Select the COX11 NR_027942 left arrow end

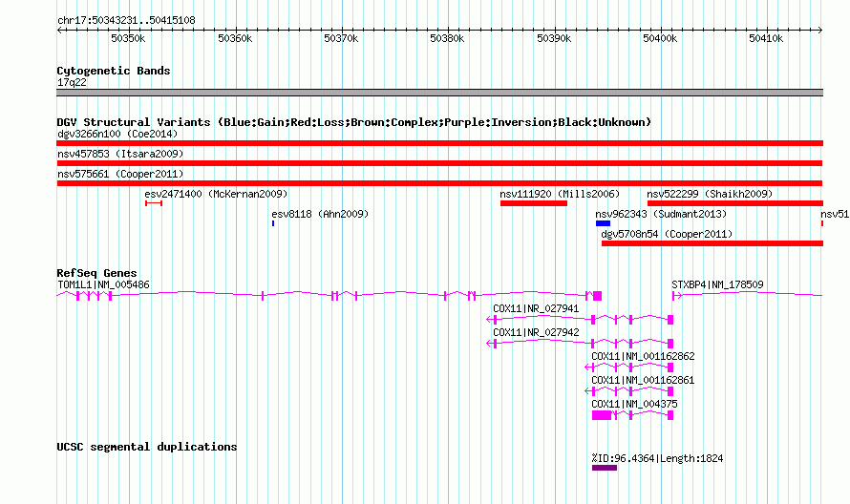[x=491, y=344]
